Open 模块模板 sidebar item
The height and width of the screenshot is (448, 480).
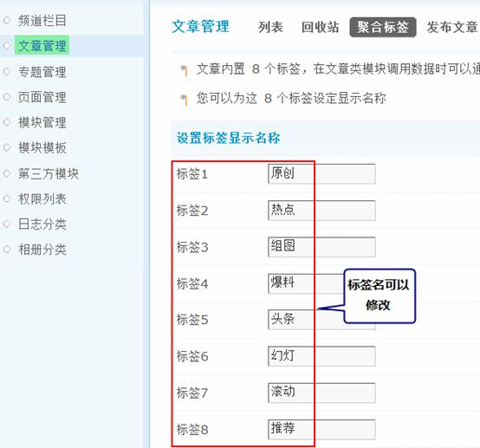click(42, 148)
